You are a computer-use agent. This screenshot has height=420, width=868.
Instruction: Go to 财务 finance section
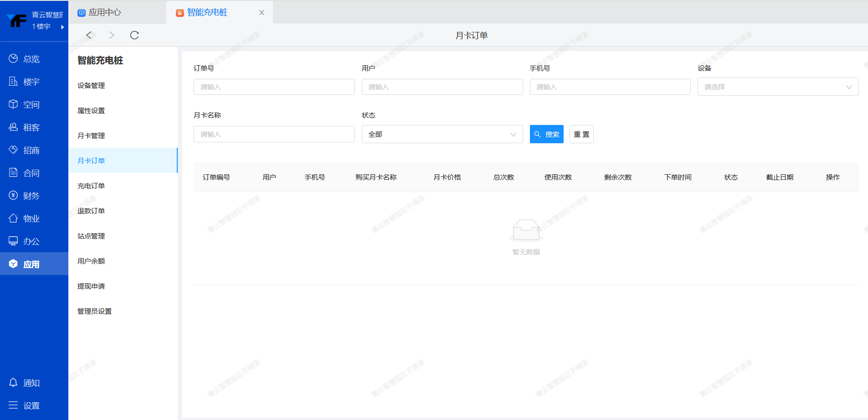[x=31, y=196]
